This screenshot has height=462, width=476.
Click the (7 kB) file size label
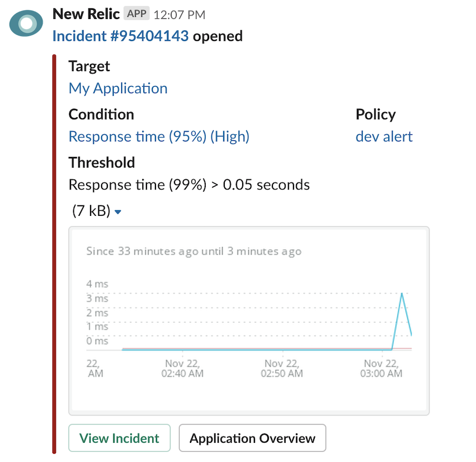pos(91,212)
